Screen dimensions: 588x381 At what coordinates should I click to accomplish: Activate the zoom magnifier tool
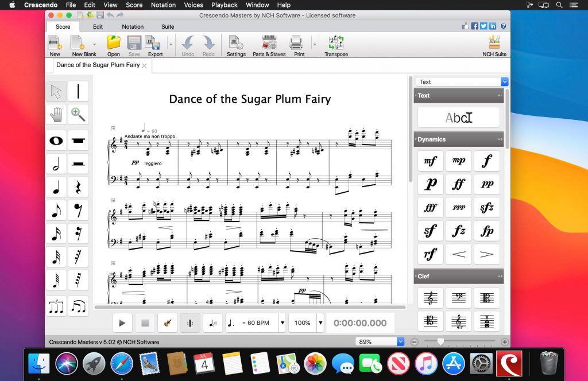pos(78,115)
